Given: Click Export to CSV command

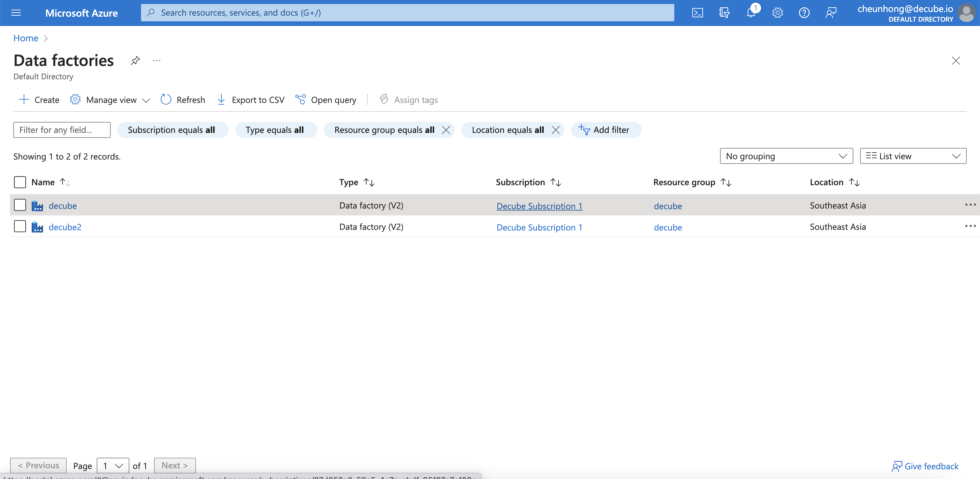Looking at the screenshot, I should point(251,100).
